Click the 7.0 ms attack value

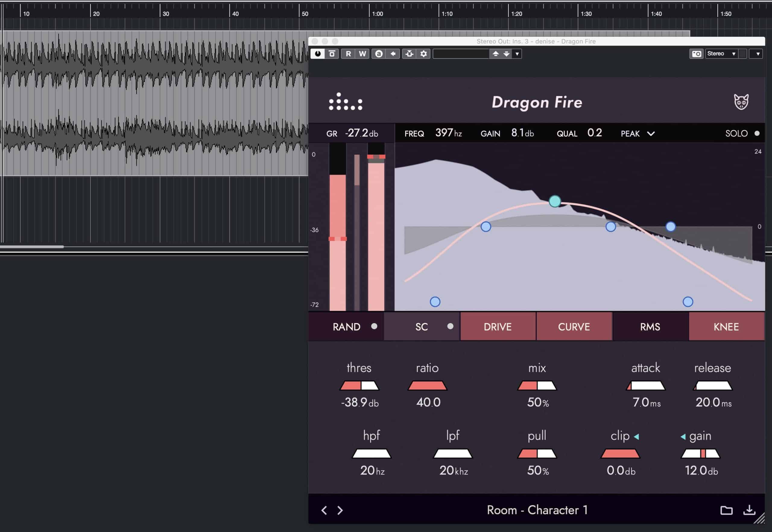[x=646, y=402]
